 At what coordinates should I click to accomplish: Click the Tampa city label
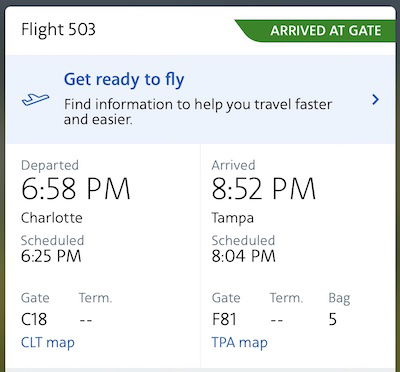tap(233, 219)
